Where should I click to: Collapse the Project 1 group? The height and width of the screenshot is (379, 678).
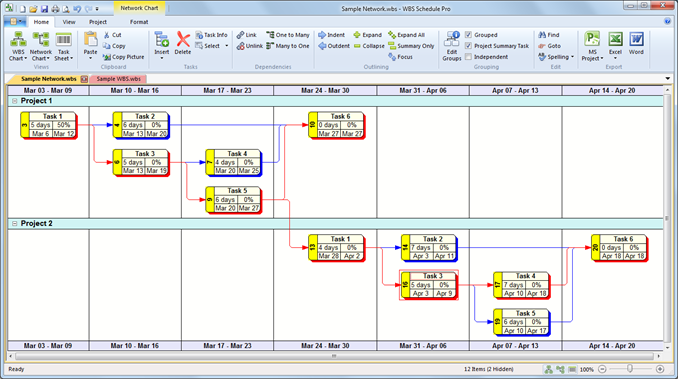14,101
